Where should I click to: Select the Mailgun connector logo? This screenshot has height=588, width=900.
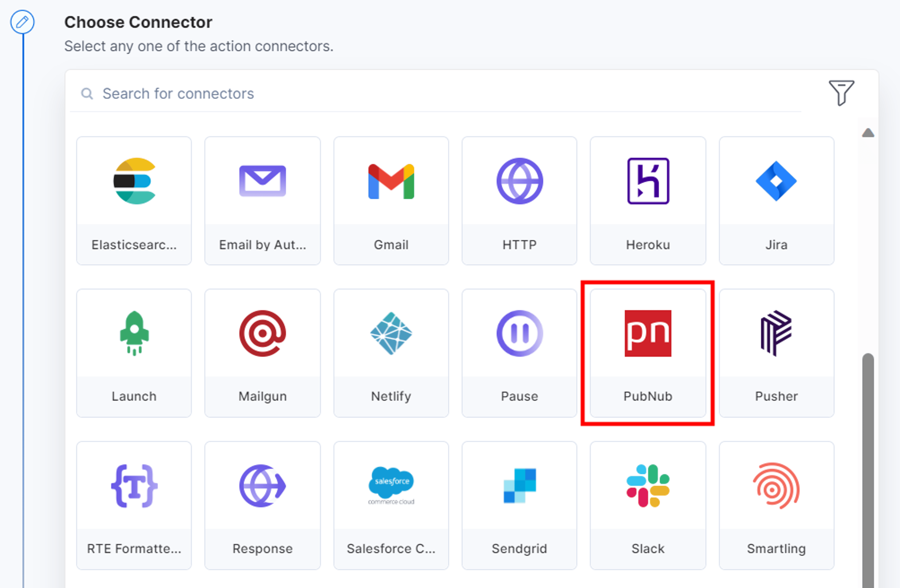point(262,333)
